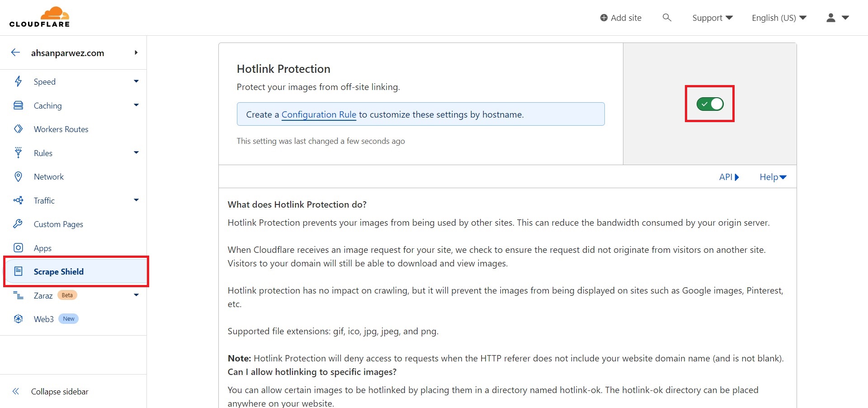Open the Support menu

712,18
